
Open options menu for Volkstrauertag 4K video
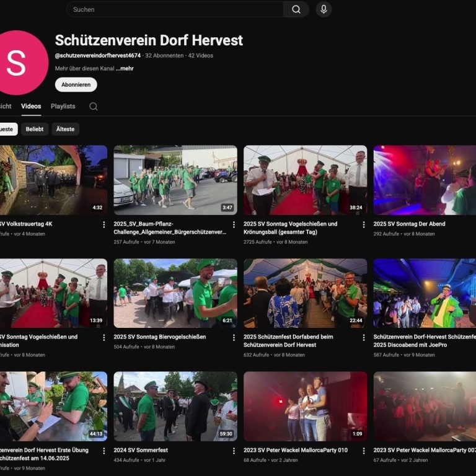pyautogui.click(x=104, y=224)
